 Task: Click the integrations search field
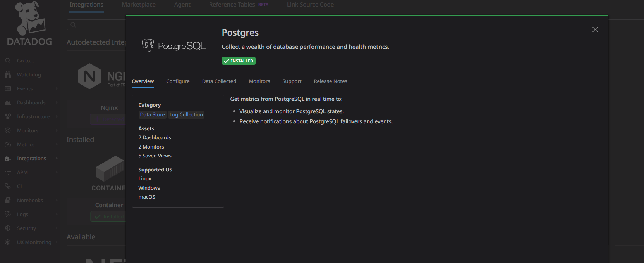[97, 25]
